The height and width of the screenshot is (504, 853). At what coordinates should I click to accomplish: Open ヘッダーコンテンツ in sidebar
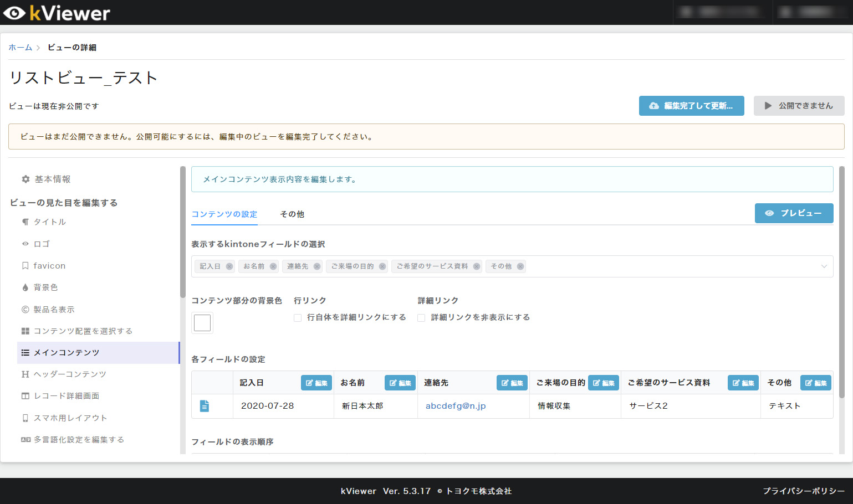coord(70,374)
